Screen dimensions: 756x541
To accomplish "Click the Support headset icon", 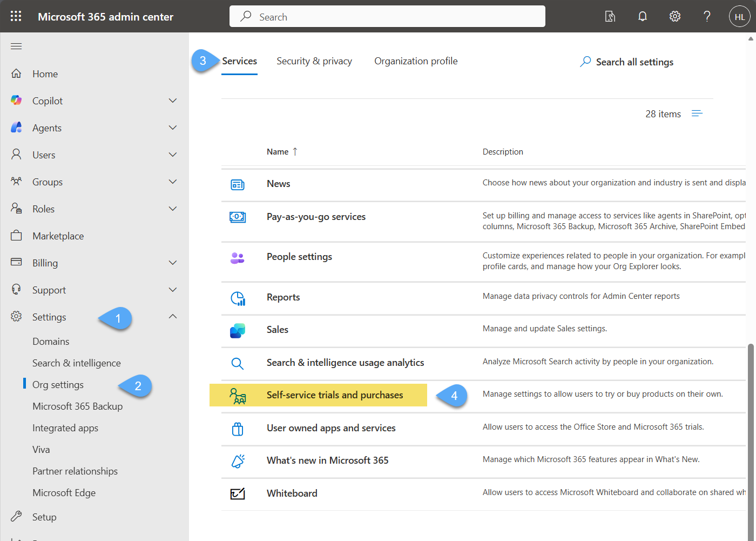I will point(17,290).
